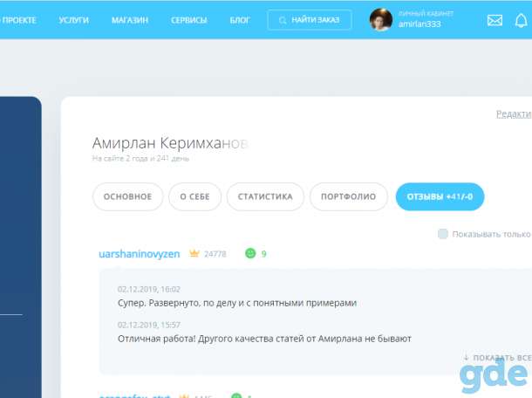
Task: Switch to the О себе tab
Action: 194,196
